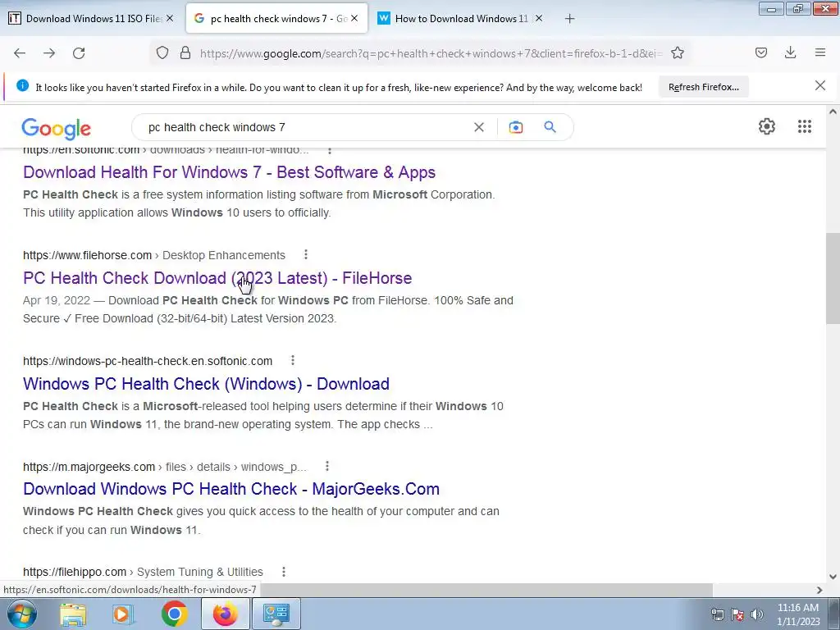
Task: Open Download Health For Windows 7 result
Action: pyautogui.click(x=230, y=172)
